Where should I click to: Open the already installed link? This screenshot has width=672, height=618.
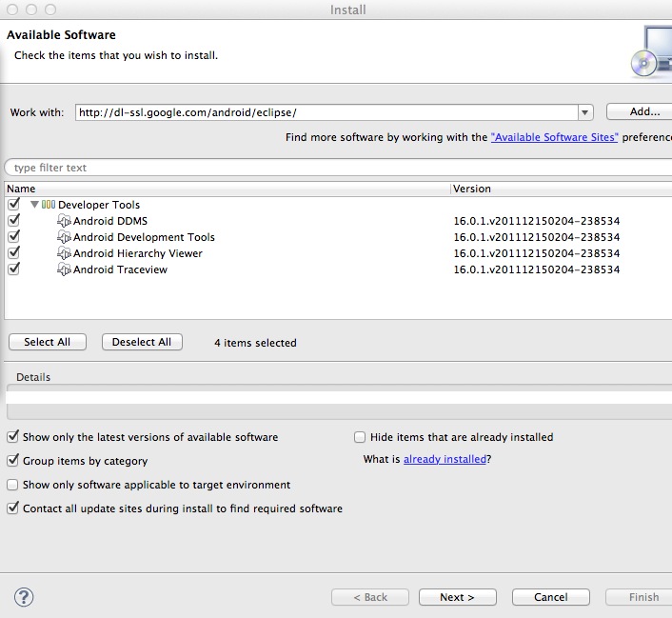[445, 459]
